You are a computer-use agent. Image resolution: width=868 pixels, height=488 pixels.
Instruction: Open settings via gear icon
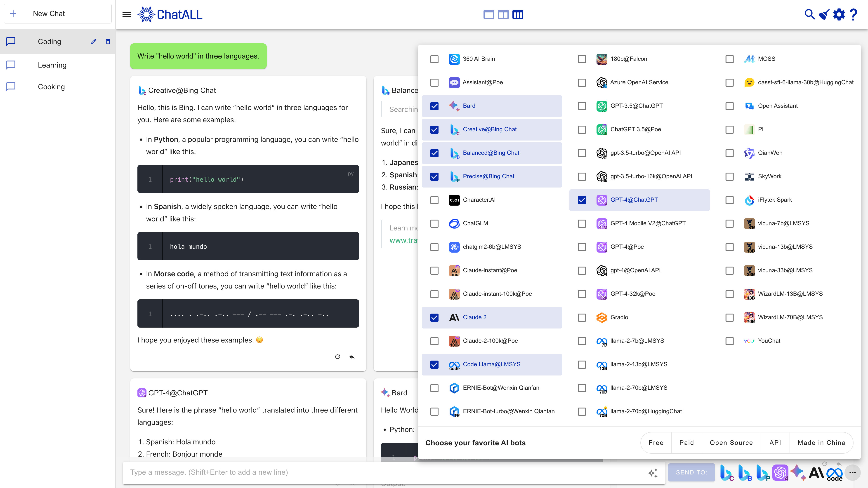click(839, 14)
